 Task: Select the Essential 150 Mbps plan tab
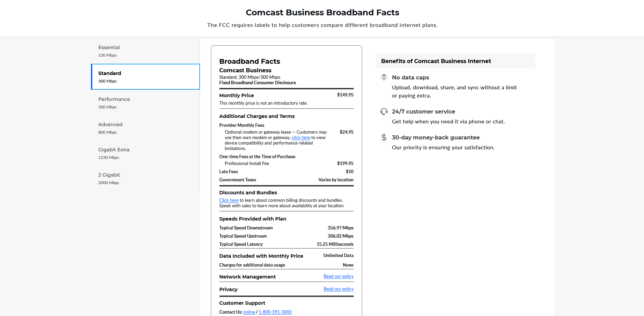(145, 51)
